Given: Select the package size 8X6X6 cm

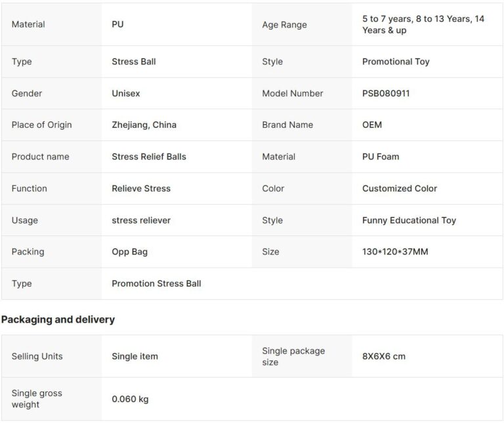Looking at the screenshot, I should (x=384, y=357).
